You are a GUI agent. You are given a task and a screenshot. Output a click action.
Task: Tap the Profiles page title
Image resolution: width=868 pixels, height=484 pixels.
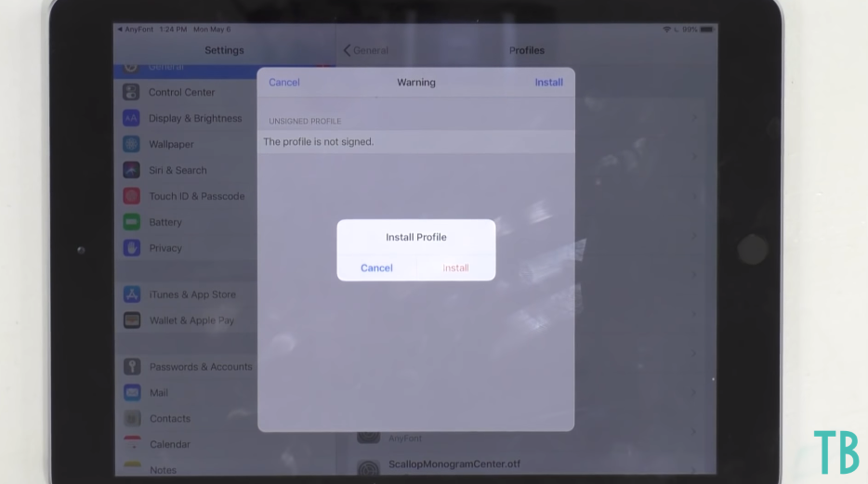pos(526,50)
